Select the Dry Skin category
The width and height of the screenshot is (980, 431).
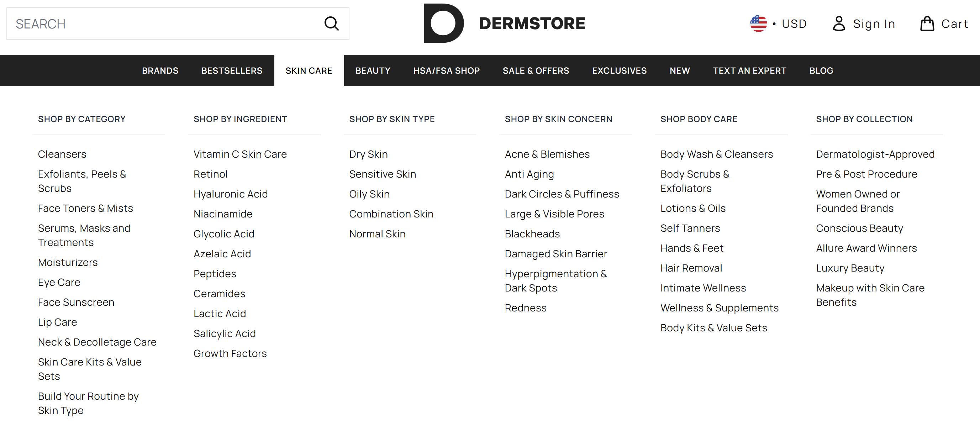(x=368, y=154)
